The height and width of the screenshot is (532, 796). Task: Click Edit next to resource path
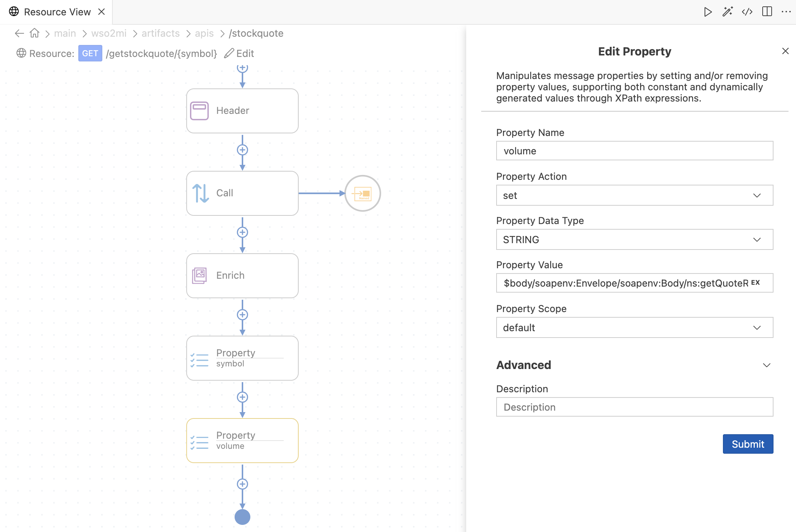(239, 53)
